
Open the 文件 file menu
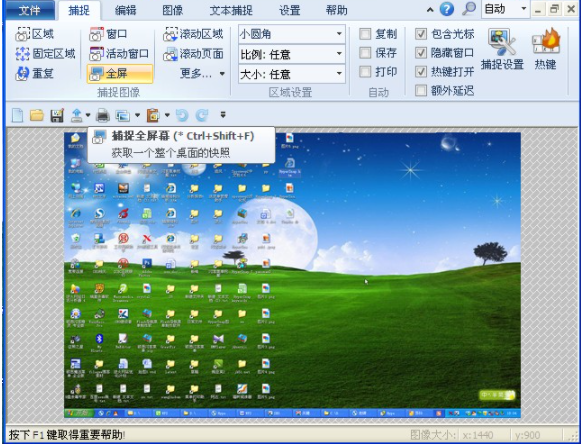pos(29,10)
